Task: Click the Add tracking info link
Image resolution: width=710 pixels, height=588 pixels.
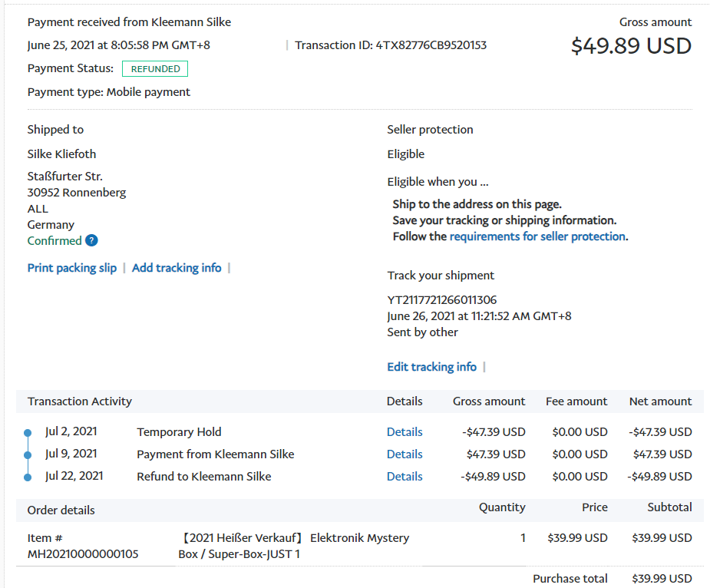Action: click(x=177, y=268)
